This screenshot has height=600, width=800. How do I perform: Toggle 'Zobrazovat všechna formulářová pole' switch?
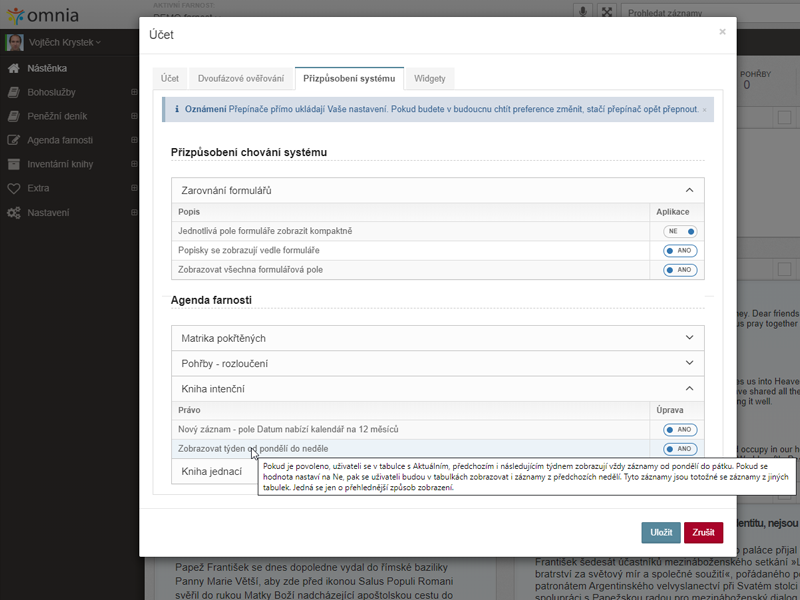click(680, 270)
